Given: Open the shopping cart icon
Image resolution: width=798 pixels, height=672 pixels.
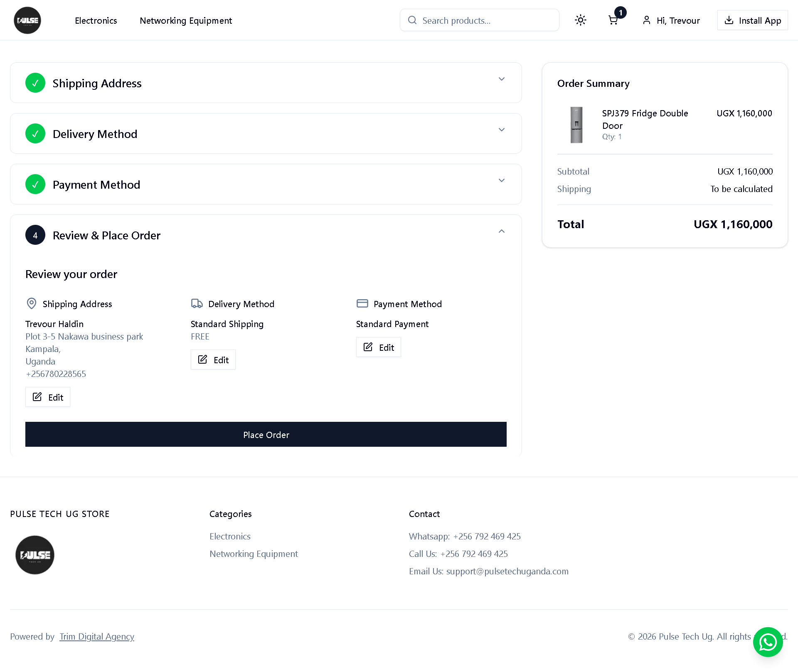Looking at the screenshot, I should [x=613, y=20].
